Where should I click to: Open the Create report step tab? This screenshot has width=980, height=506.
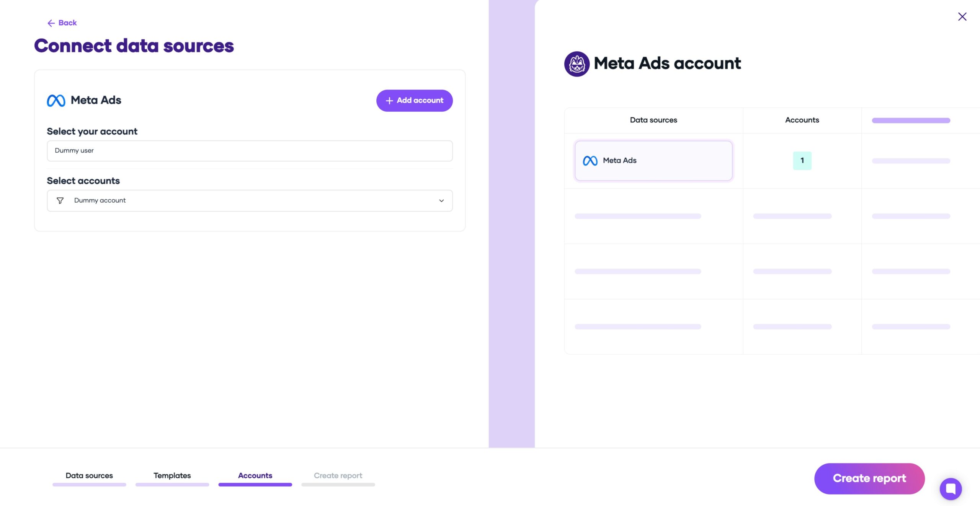click(x=338, y=475)
